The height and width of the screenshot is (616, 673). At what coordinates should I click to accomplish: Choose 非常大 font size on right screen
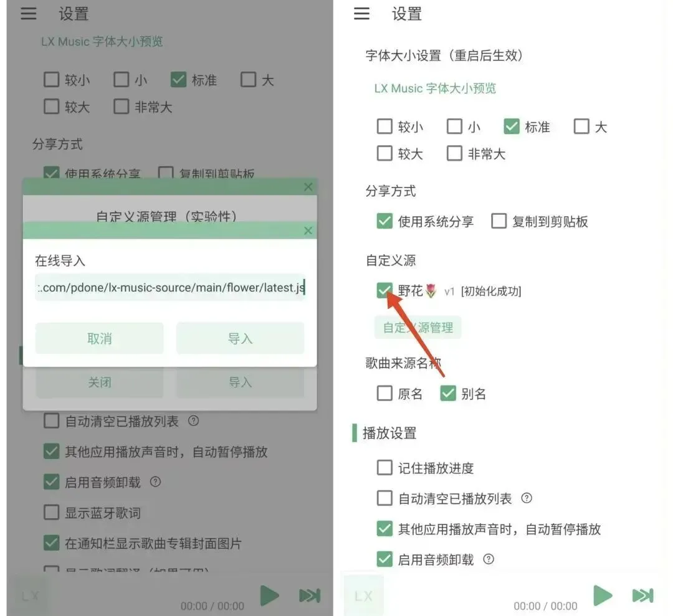[x=454, y=153]
